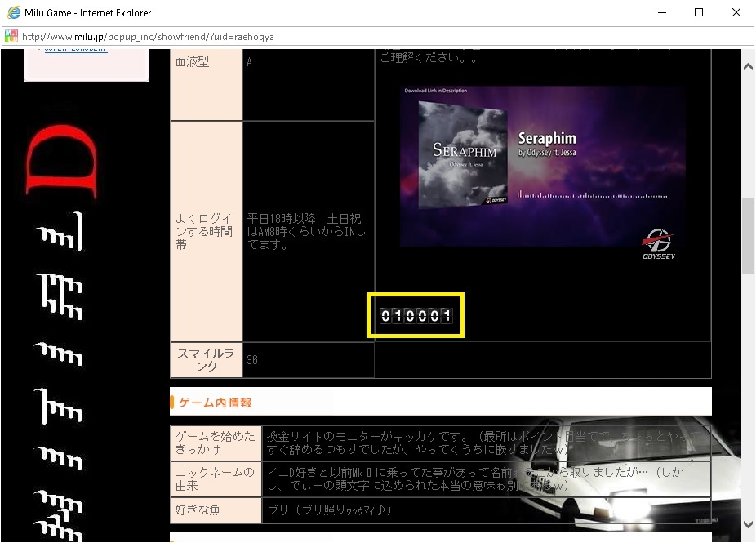Click the Internet Explorer icon in title bar
This screenshot has width=756, height=543.
point(13,12)
